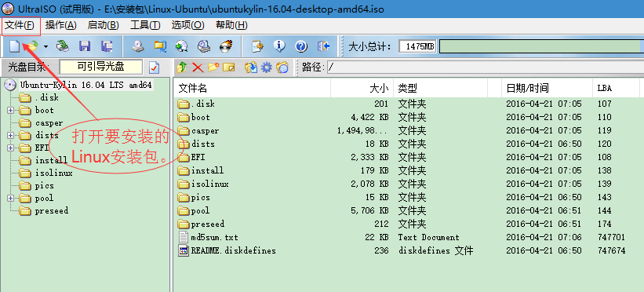Select casper folder row in file list
This screenshot has width=644, height=292.
click(x=406, y=130)
